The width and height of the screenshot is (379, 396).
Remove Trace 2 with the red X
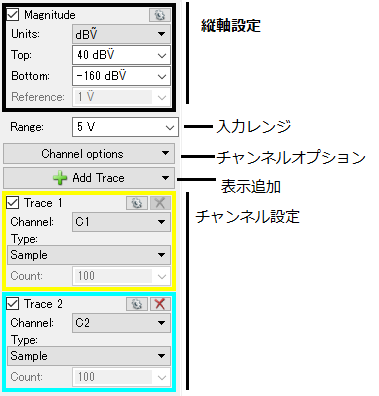tap(160, 304)
